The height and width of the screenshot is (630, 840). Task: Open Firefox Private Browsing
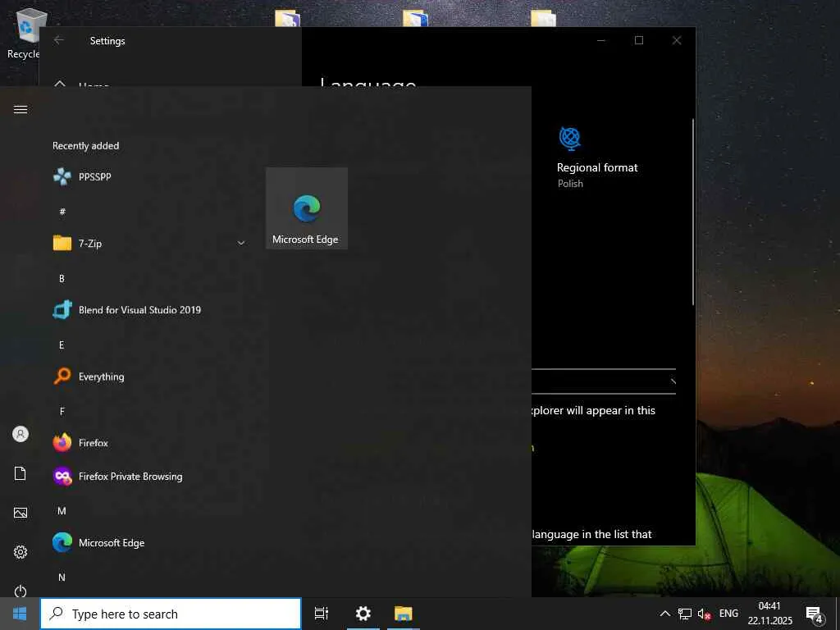tap(150, 476)
